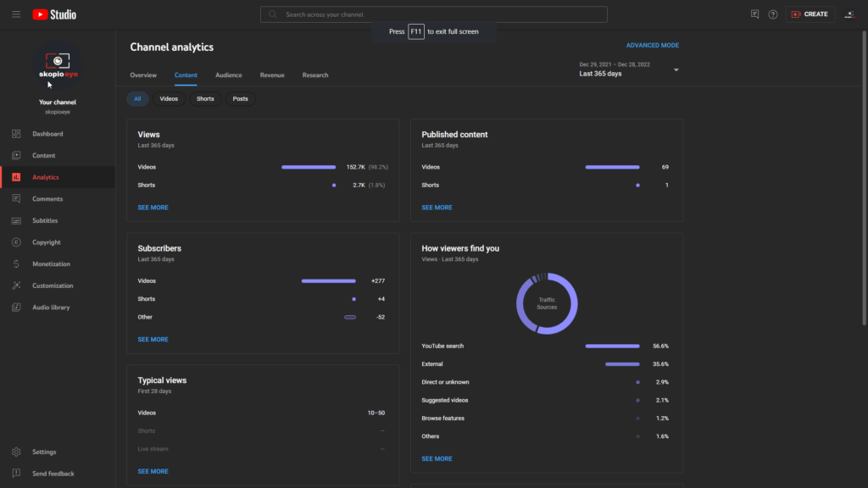This screenshot has height=488, width=868.
Task: Select the All content filter chip
Action: [137, 98]
